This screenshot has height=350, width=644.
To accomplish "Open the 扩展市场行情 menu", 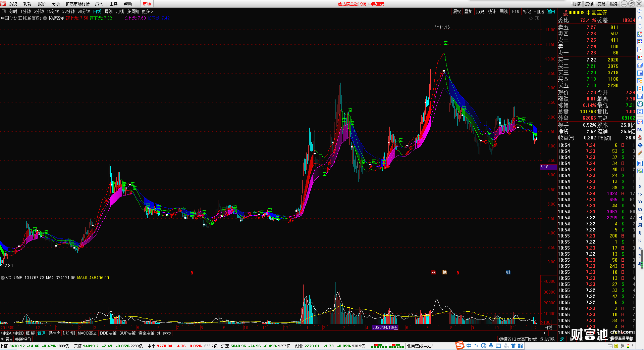I will coord(78,4).
